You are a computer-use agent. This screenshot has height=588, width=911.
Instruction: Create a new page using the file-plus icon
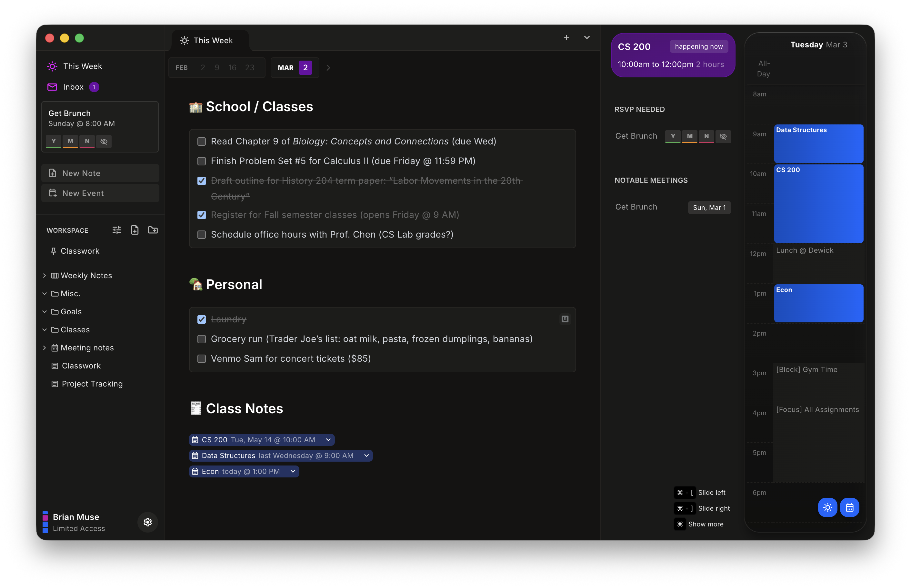[x=135, y=230]
